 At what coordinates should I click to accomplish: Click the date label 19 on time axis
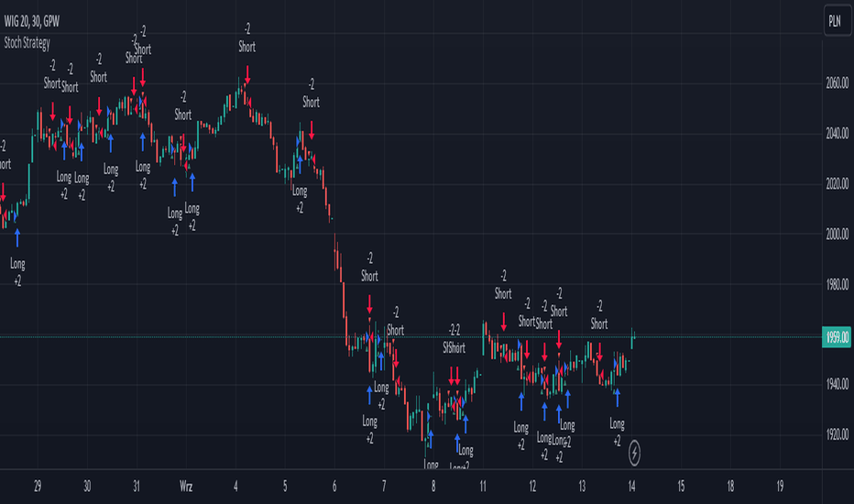coord(780,486)
